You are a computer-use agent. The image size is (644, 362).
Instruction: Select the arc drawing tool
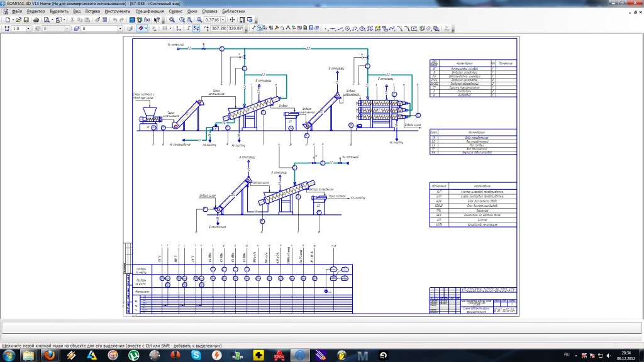355,29
